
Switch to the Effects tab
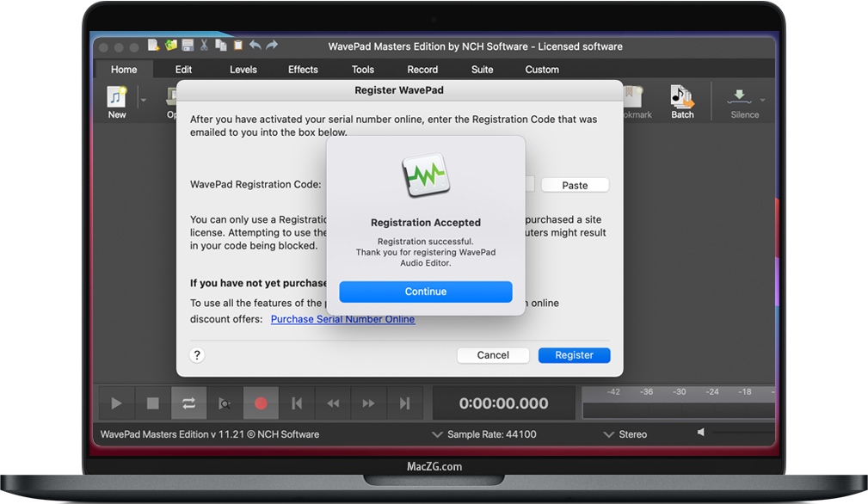[303, 69]
